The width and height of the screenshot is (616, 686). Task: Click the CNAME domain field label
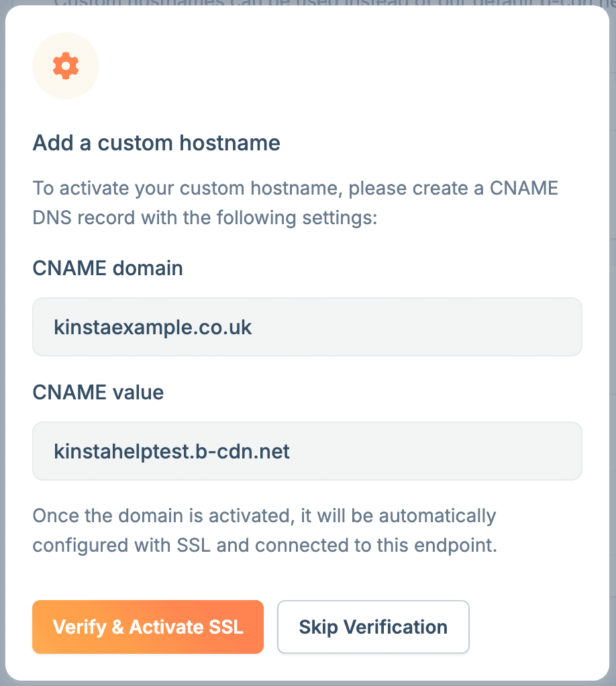107,268
